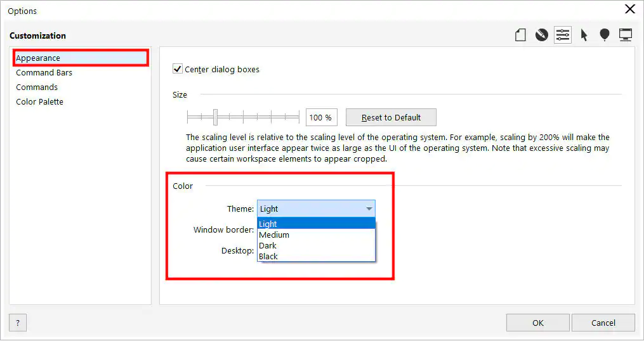Click the Size scaling slider handle
Viewport: 644px width, 341px height.
(216, 117)
